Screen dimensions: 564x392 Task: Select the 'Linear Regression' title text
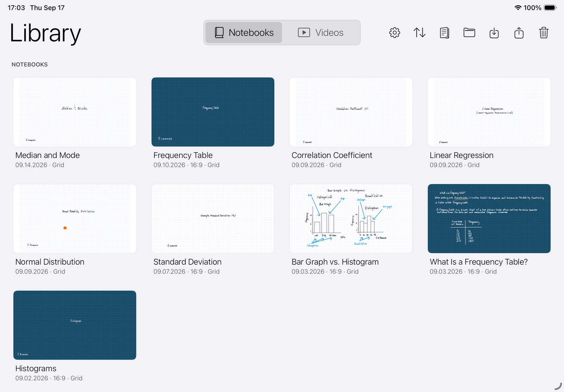click(x=461, y=155)
